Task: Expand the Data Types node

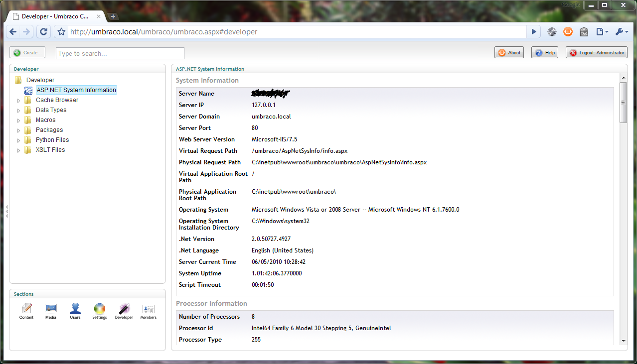Action: point(19,111)
